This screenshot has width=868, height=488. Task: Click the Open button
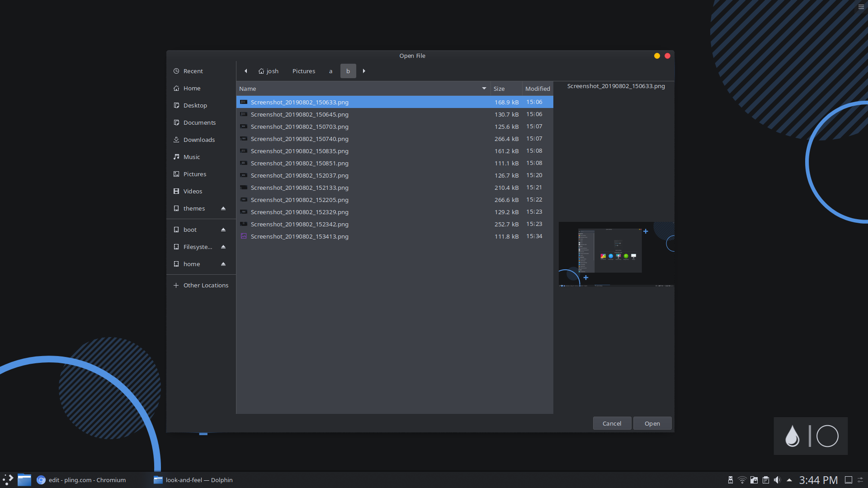[652, 423]
